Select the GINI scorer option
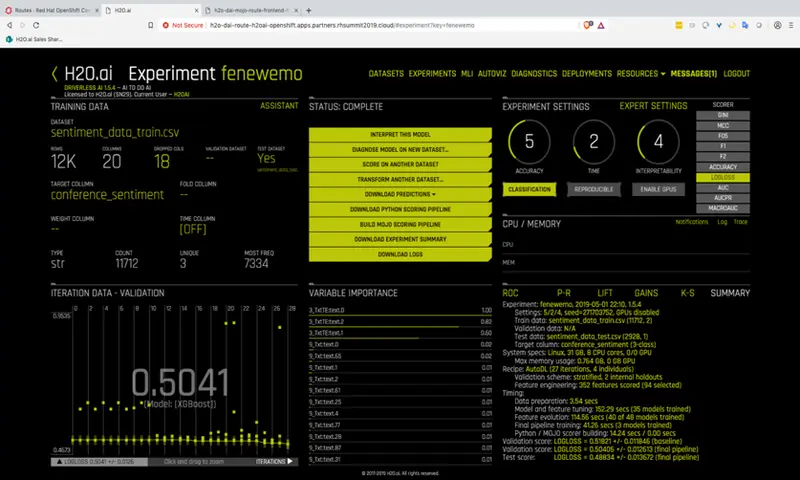The image size is (800, 480). pyautogui.click(x=723, y=115)
